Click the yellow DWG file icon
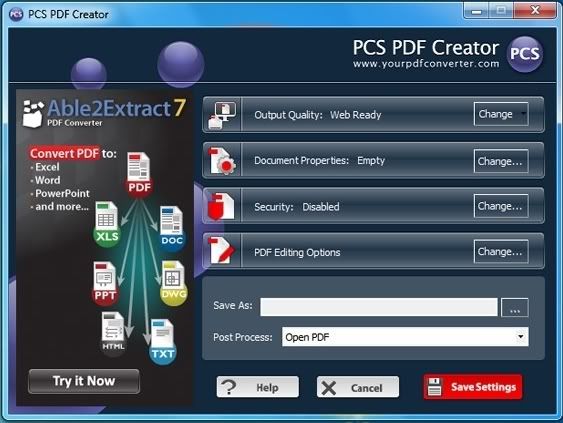Image resolution: width=563 pixels, height=423 pixels. 174,283
